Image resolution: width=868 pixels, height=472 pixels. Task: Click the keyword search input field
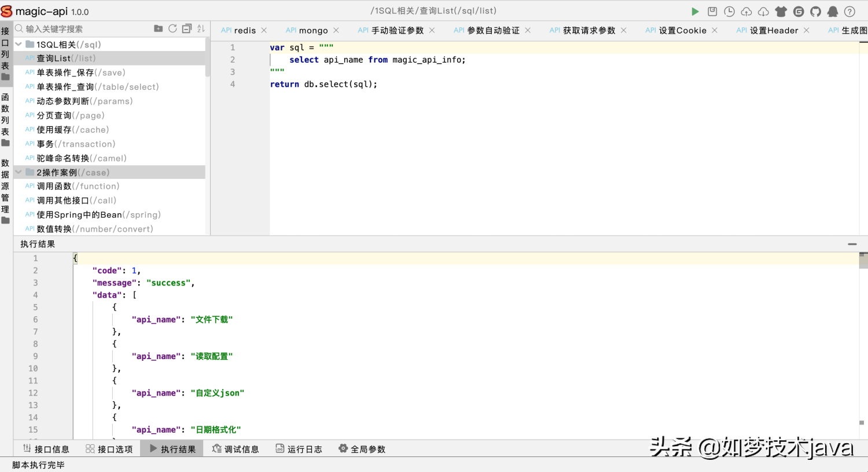pos(87,29)
